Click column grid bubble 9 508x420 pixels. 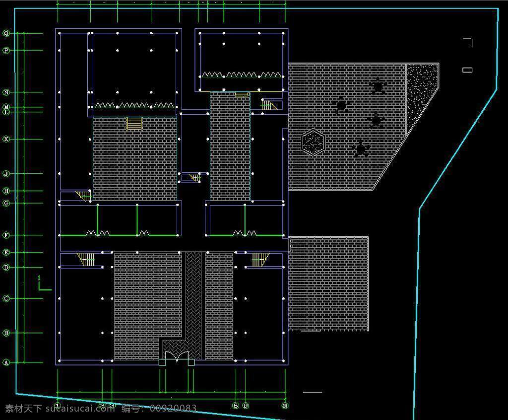tap(246, 406)
